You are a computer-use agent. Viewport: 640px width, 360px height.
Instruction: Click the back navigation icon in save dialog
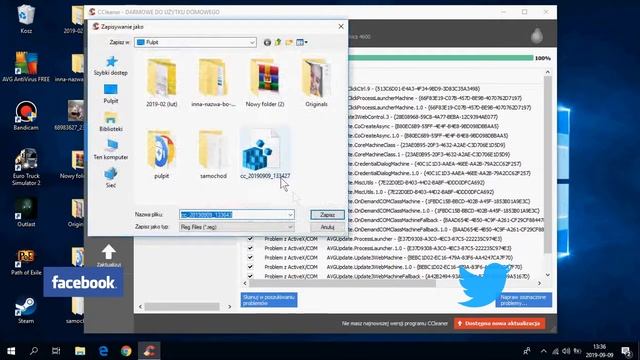267,42
